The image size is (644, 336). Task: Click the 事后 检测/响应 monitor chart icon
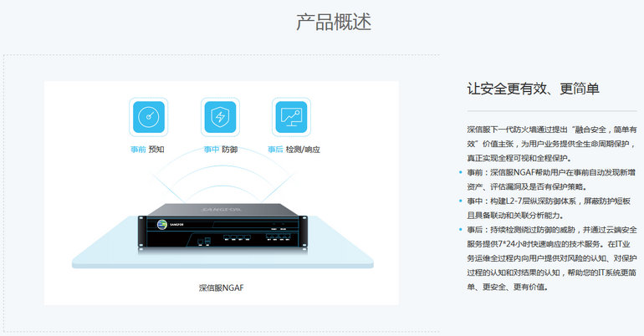click(291, 117)
